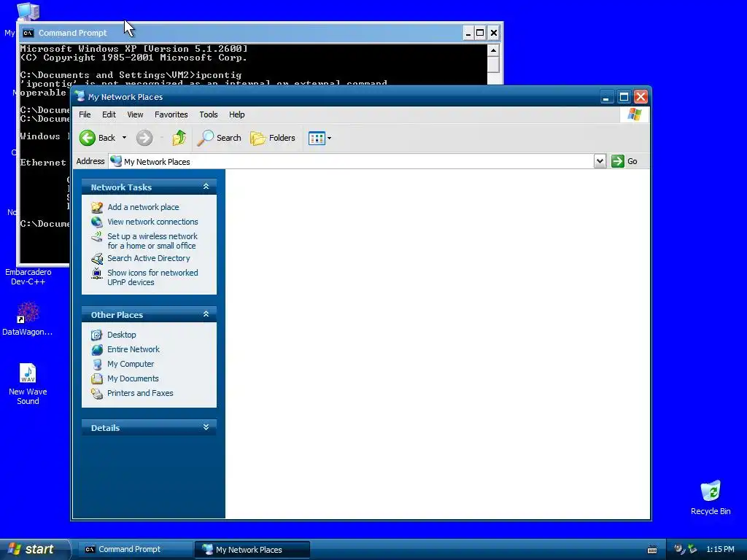Click My Network Places title bar icon
This screenshot has width=747, height=560.
coord(80,97)
